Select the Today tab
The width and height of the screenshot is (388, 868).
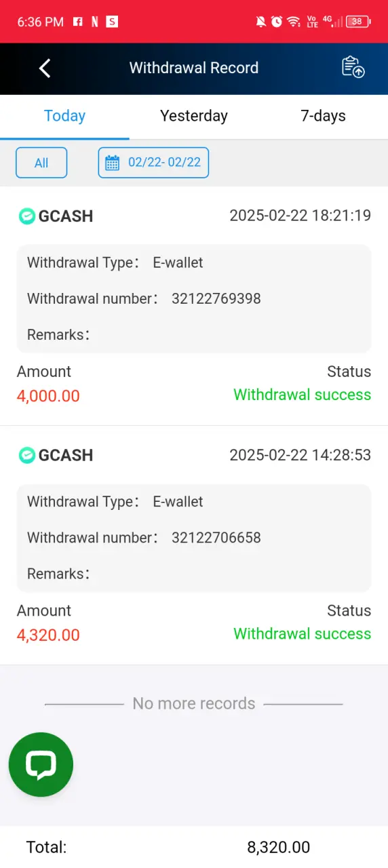[64, 116]
